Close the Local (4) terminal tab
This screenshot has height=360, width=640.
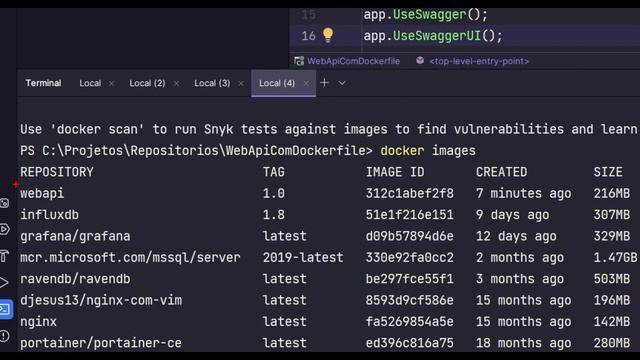pos(306,84)
